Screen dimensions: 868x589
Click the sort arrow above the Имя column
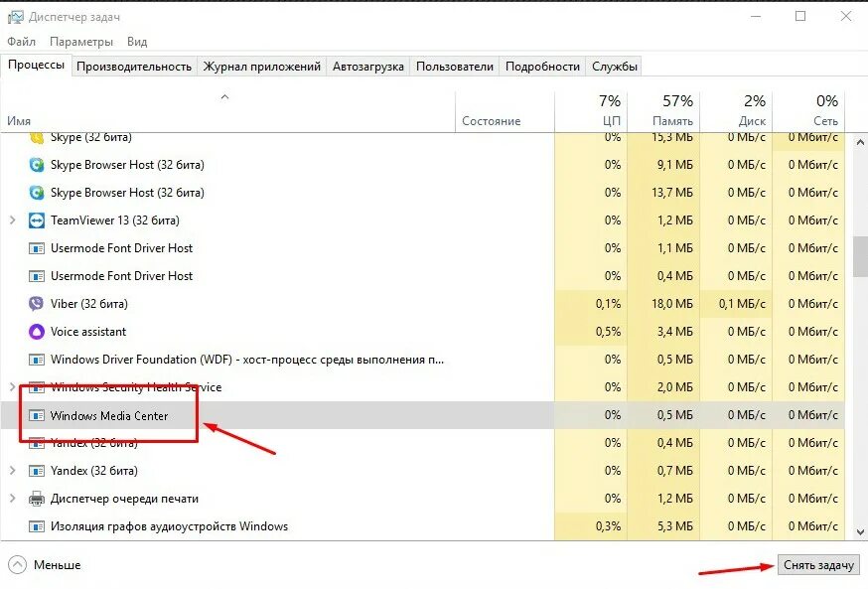[224, 97]
